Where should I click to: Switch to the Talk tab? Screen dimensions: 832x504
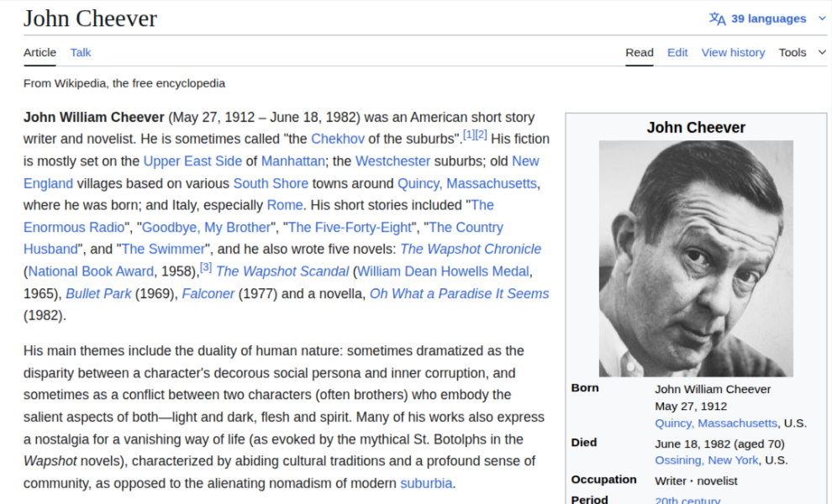click(x=81, y=52)
